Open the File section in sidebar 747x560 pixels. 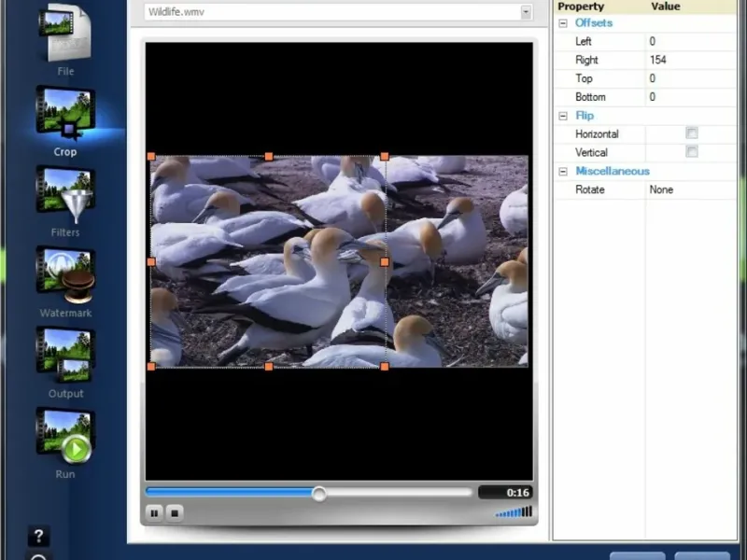(x=64, y=35)
